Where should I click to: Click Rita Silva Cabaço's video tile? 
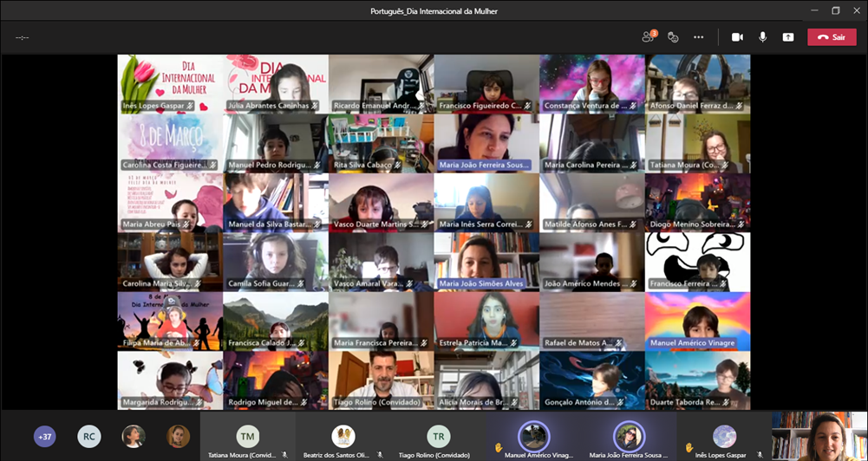[x=381, y=143]
